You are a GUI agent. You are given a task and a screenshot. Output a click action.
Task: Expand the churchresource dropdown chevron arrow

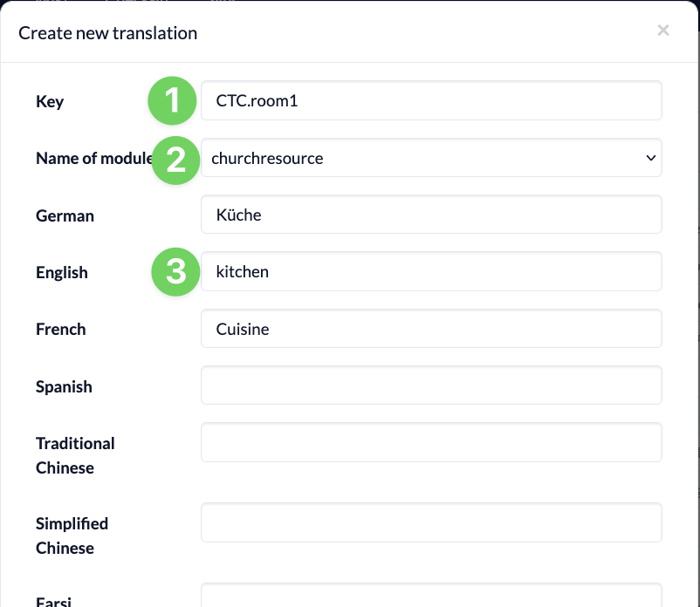tap(651, 158)
